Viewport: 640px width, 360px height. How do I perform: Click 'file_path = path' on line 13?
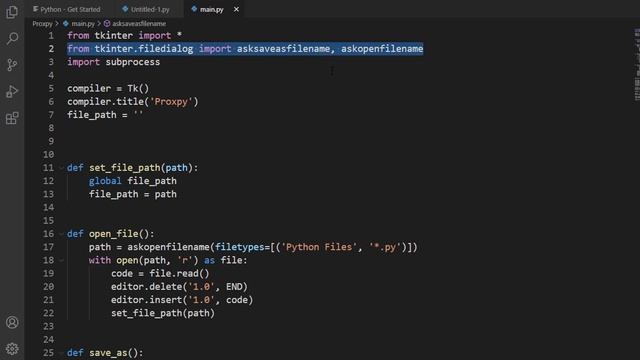(x=133, y=194)
